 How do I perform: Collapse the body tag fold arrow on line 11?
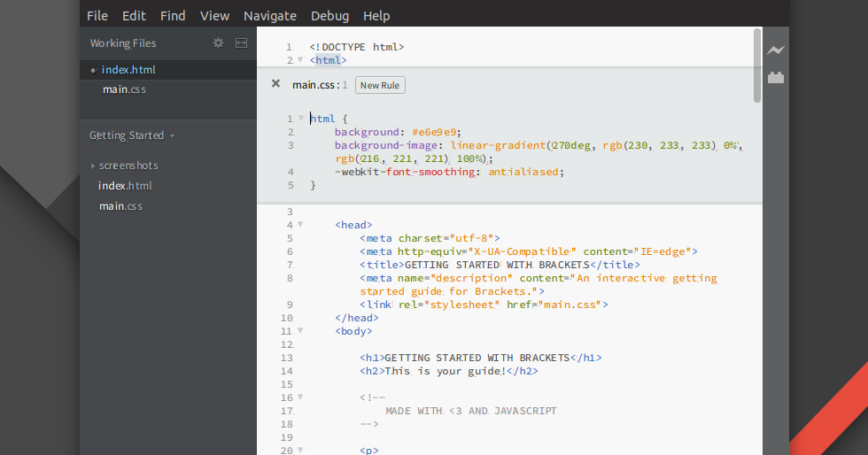pos(300,330)
